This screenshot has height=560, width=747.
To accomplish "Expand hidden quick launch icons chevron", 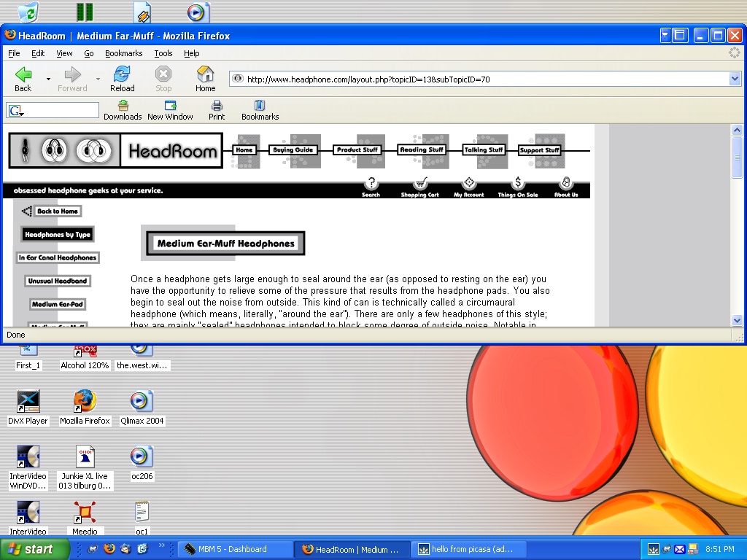I will click(161, 545).
